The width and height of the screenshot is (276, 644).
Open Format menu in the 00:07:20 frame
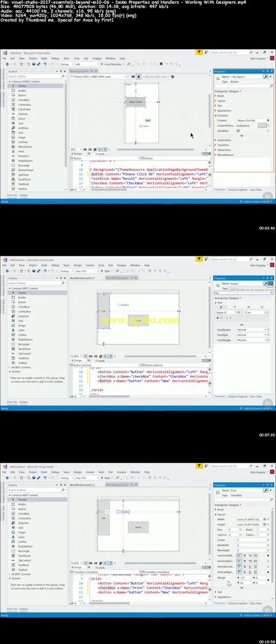pyautogui.click(x=90, y=266)
